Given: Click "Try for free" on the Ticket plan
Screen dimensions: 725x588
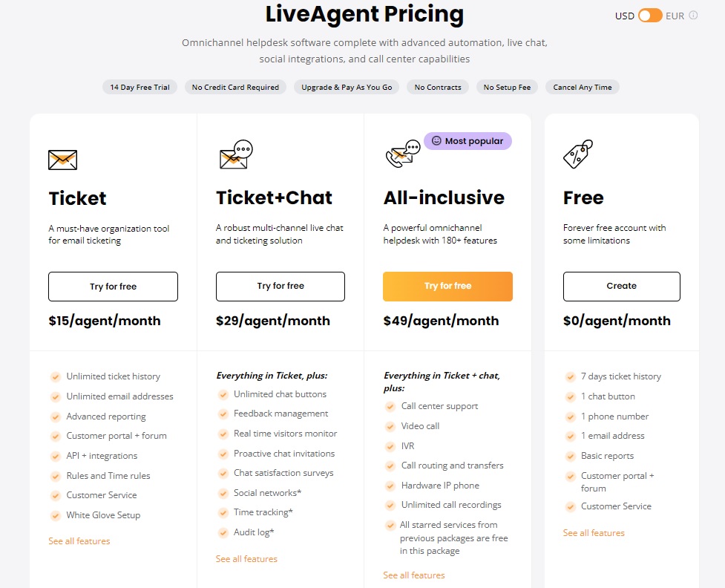Looking at the screenshot, I should 113,287.
